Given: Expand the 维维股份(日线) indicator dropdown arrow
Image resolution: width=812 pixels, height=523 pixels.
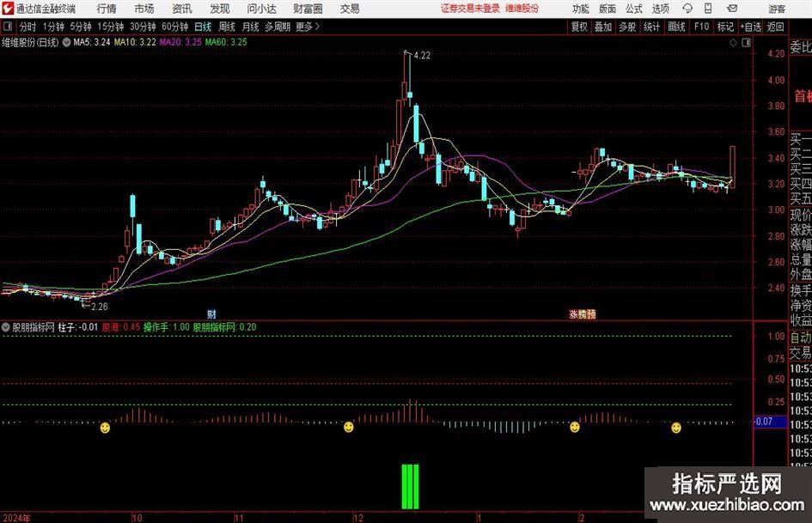Looking at the screenshot, I should [x=66, y=42].
